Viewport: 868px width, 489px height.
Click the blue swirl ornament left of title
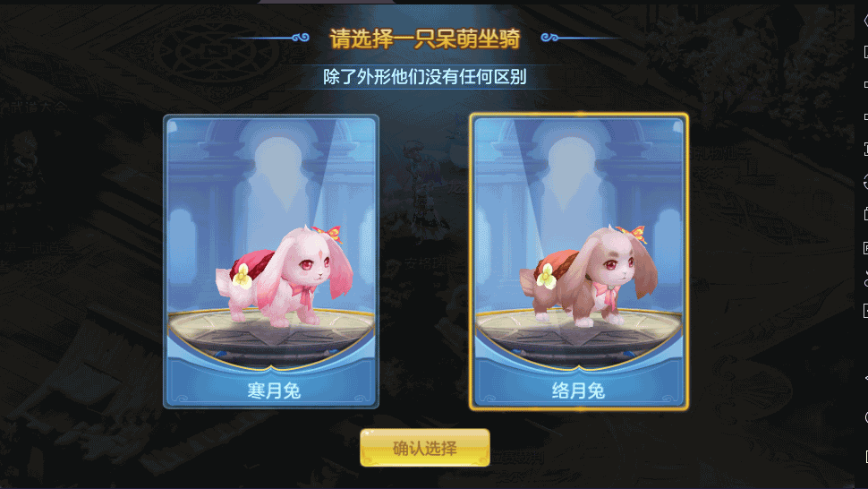pos(300,38)
